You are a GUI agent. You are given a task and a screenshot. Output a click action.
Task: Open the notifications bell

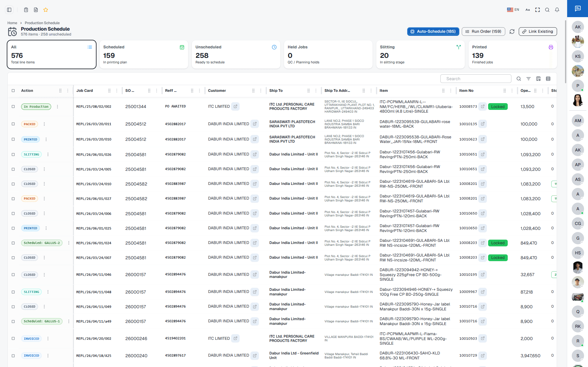(557, 10)
